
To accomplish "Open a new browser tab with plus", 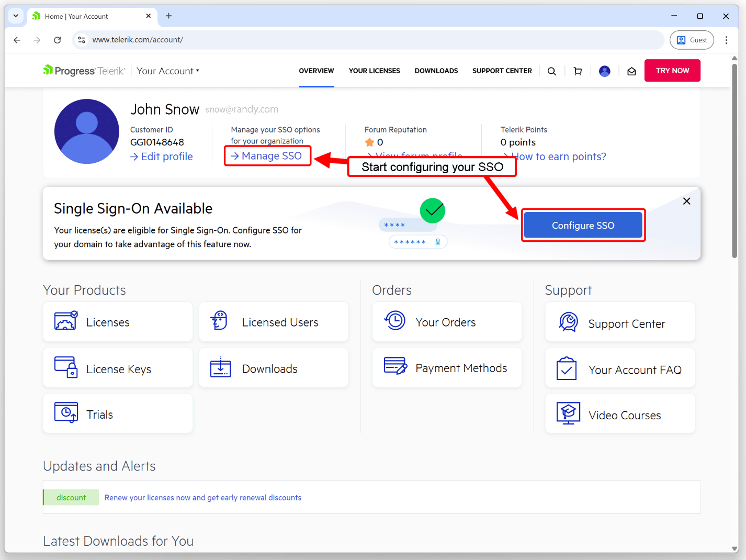I will click(x=168, y=16).
